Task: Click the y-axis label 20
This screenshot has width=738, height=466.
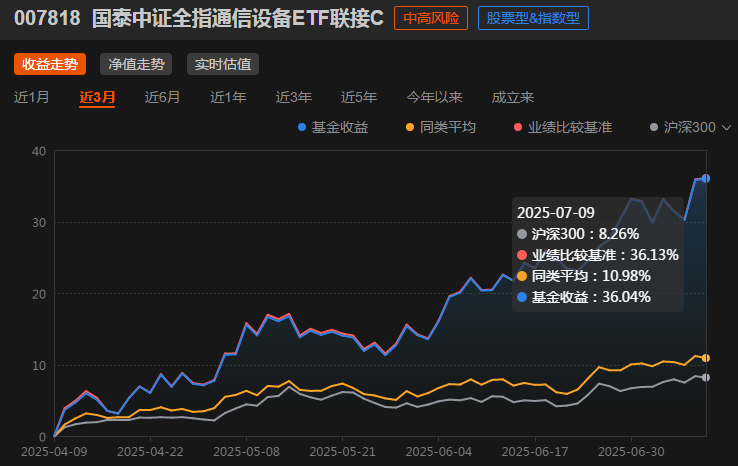Action: tap(39, 294)
